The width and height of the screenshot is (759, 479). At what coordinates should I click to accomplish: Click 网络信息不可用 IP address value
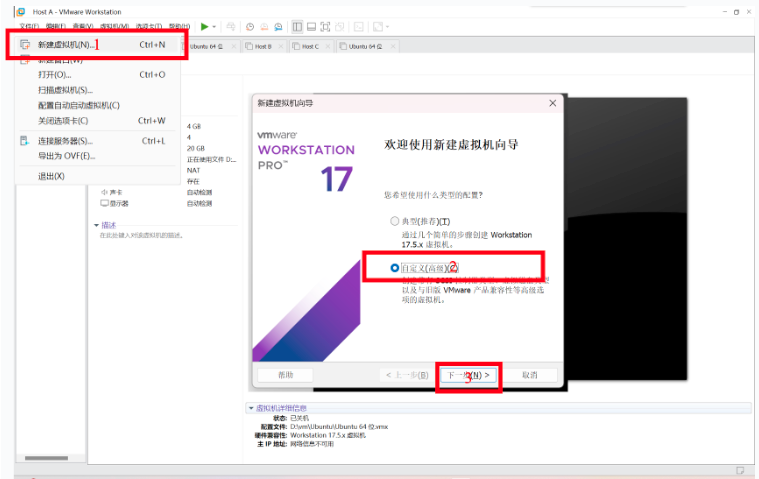pyautogui.click(x=312, y=444)
